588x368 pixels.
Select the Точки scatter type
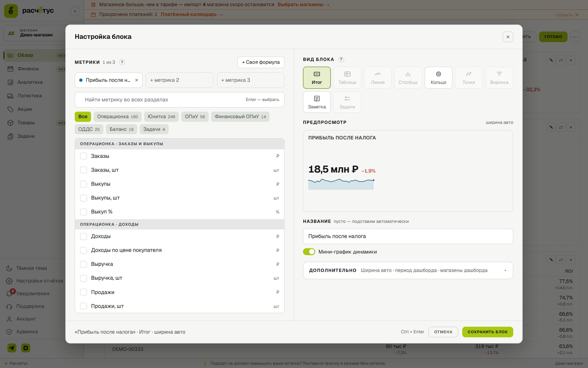pos(468,78)
